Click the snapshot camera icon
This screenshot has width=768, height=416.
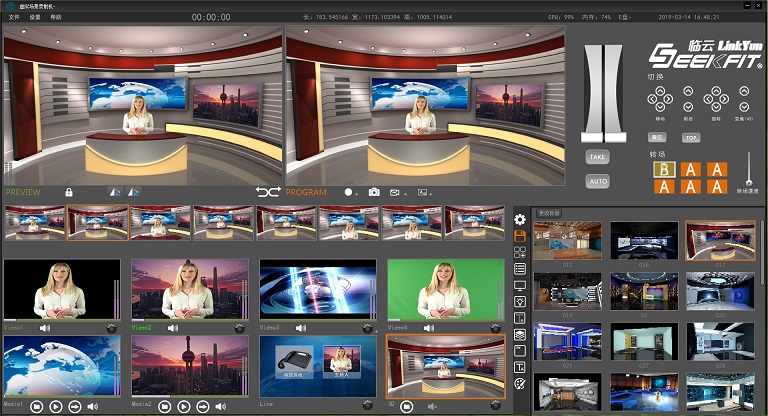click(x=374, y=192)
